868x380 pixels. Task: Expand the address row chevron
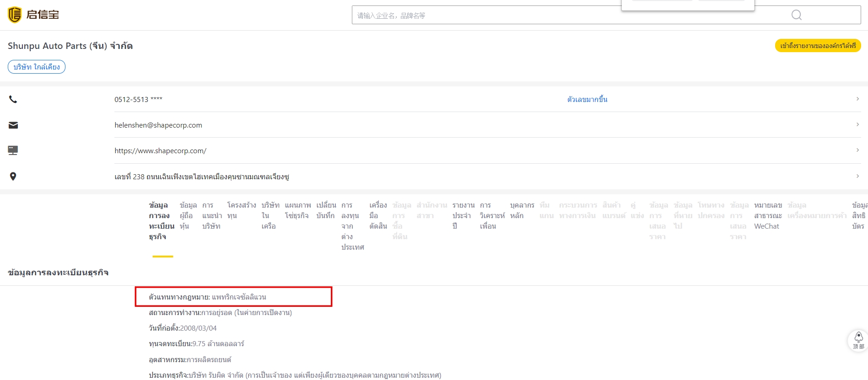[x=857, y=176]
